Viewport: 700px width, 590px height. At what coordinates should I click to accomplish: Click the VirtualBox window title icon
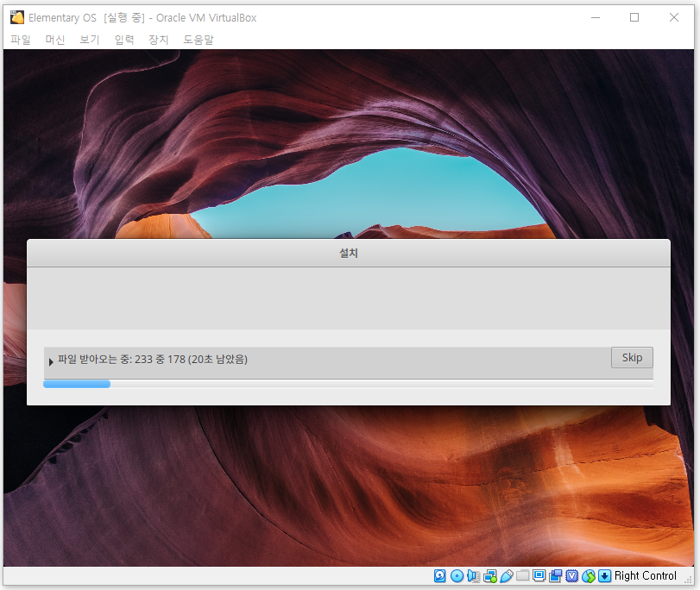point(17,17)
